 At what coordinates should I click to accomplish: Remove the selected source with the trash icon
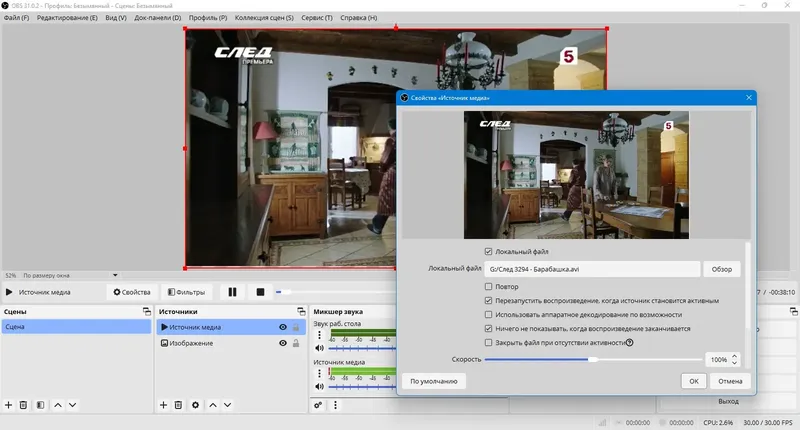click(x=178, y=405)
